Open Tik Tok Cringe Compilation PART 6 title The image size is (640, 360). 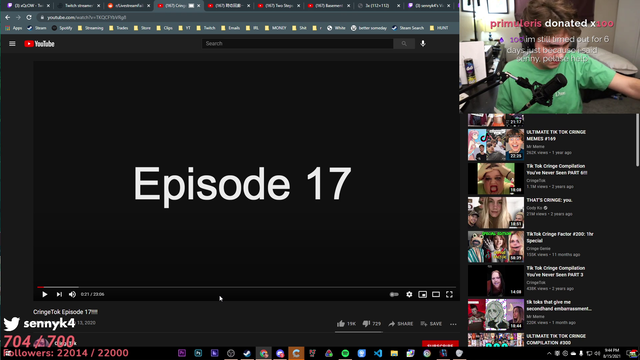(557, 169)
